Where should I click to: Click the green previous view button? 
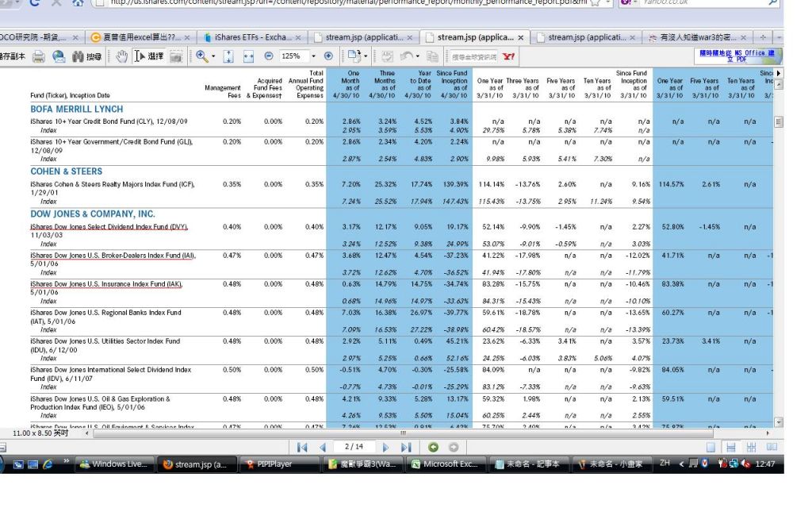click(x=434, y=448)
